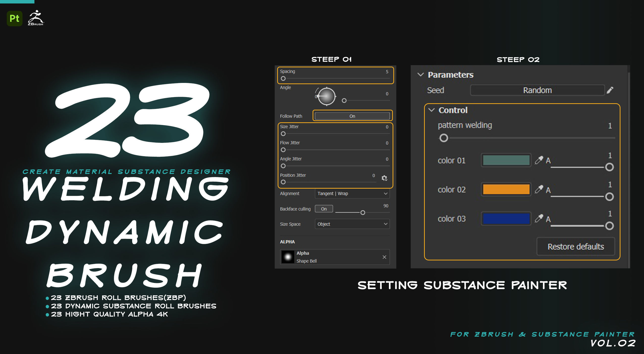
Task: Click the ALPHA section header
Action: click(287, 242)
